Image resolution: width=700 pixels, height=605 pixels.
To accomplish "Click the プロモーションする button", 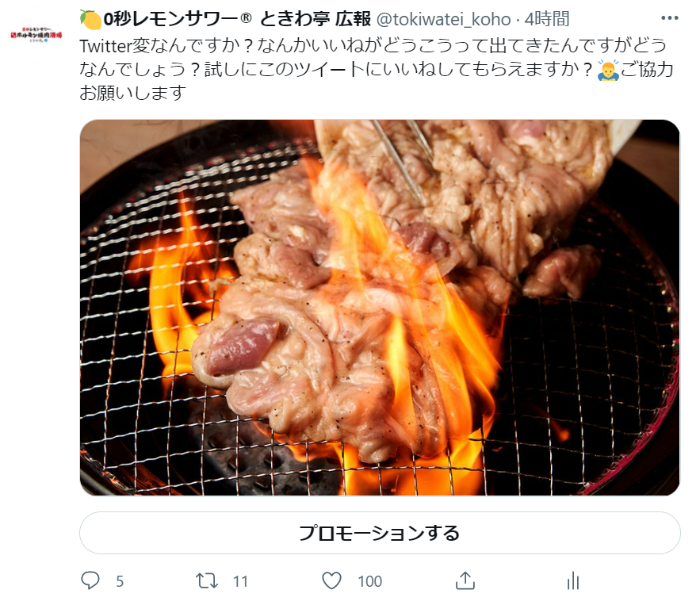I will (380, 533).
